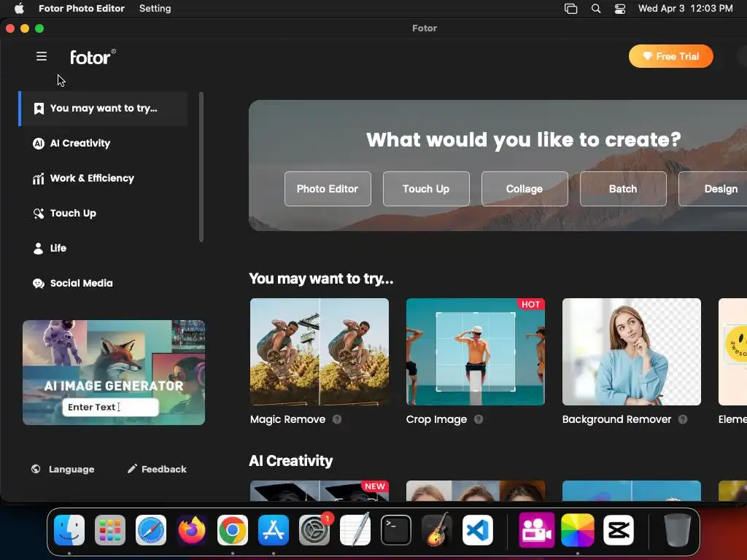Open Finder from the dock
747x560 pixels.
69,530
